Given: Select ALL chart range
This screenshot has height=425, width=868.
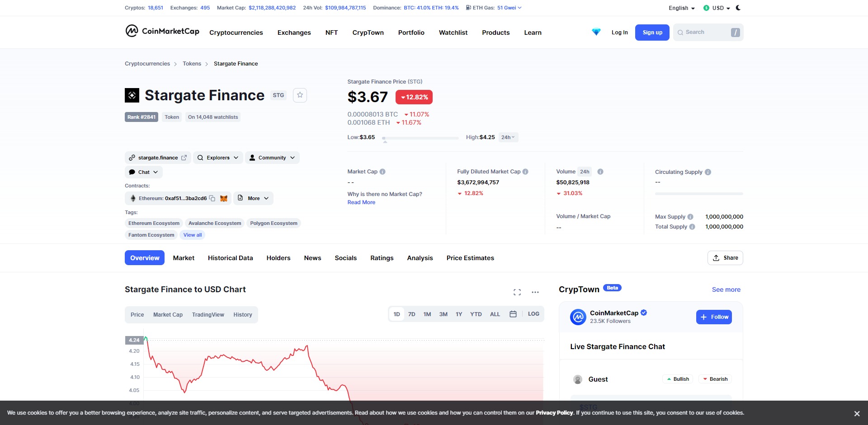Looking at the screenshot, I should coord(495,314).
